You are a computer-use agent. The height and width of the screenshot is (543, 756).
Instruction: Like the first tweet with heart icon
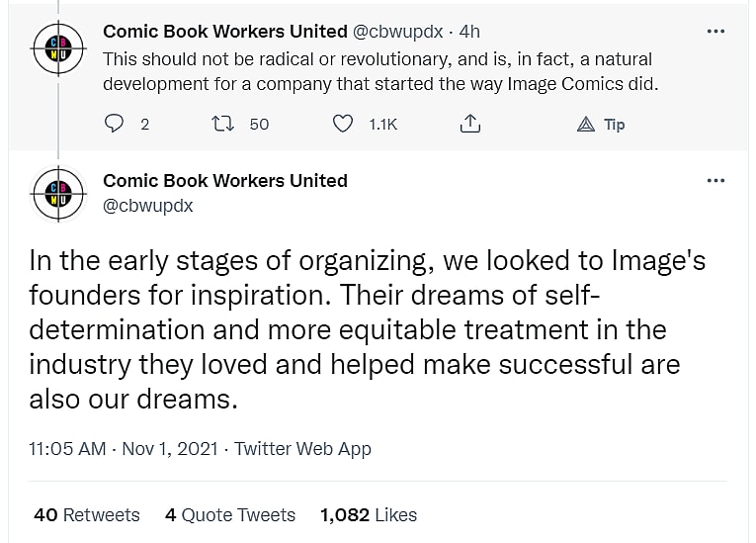[343, 124]
